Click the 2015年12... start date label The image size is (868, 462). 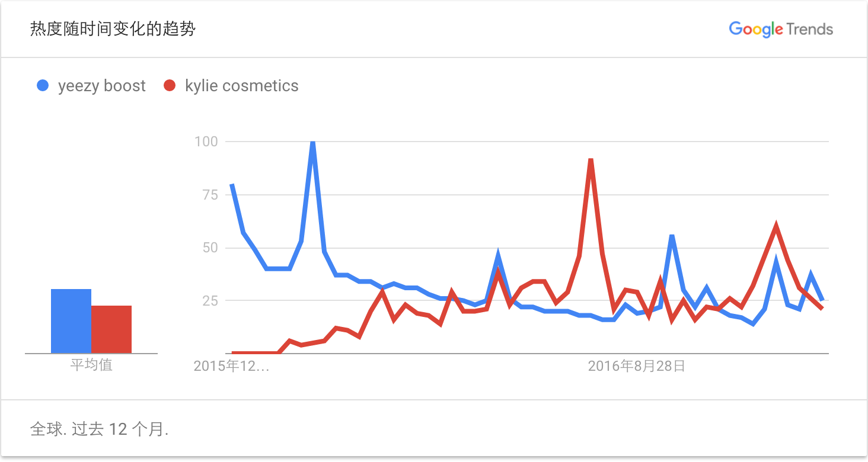pyautogui.click(x=231, y=366)
